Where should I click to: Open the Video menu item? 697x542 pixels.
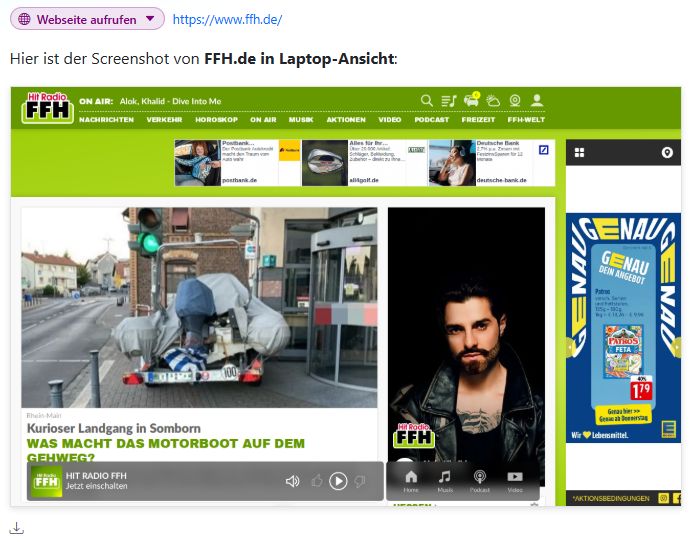(x=390, y=120)
